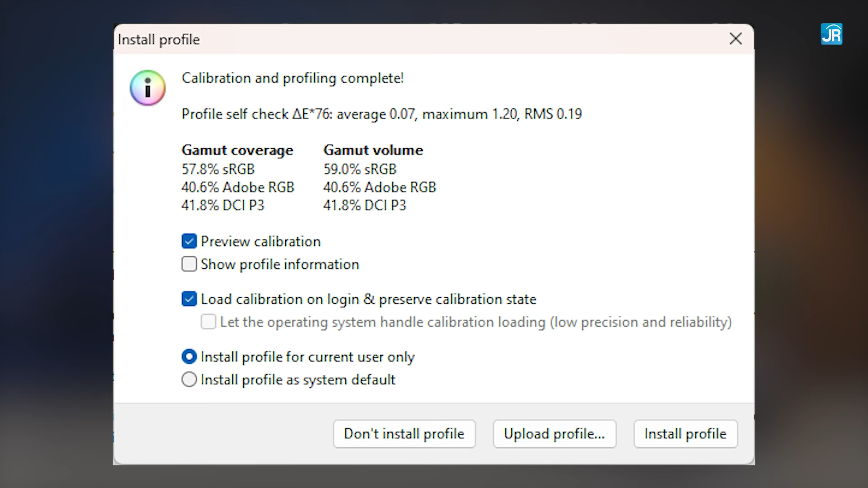Click the Profile self check ΔE*76 line
Viewport: 868px width, 488px height.
pos(382,114)
